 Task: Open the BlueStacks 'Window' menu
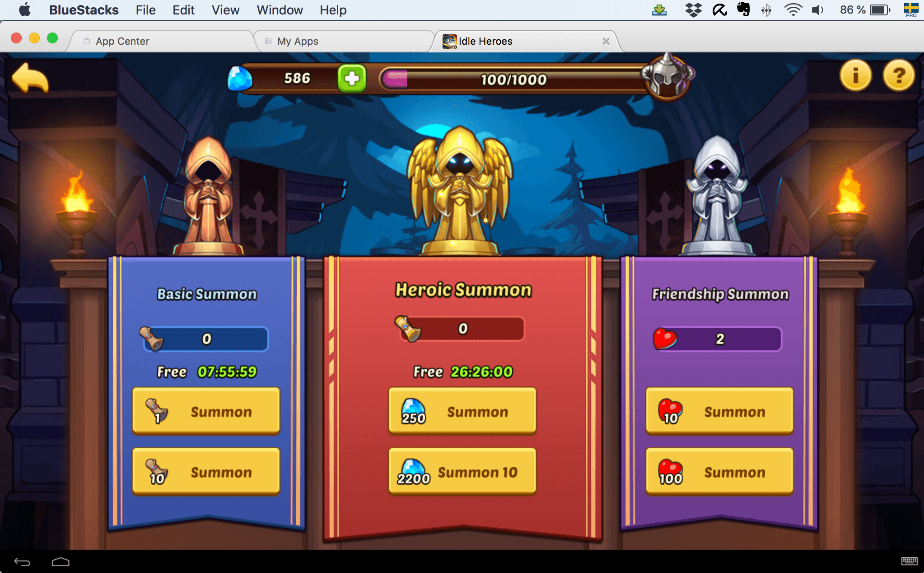tap(278, 10)
